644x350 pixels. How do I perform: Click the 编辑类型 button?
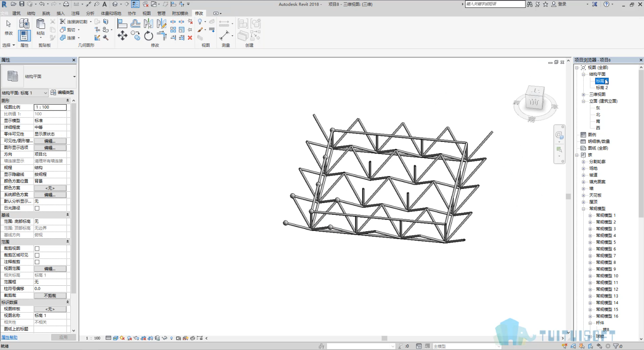click(x=62, y=92)
